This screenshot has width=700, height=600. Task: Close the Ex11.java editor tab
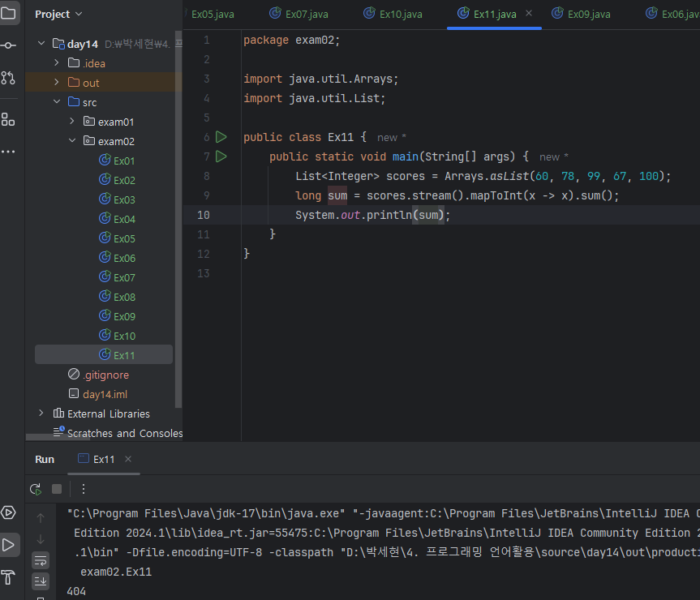(529, 14)
